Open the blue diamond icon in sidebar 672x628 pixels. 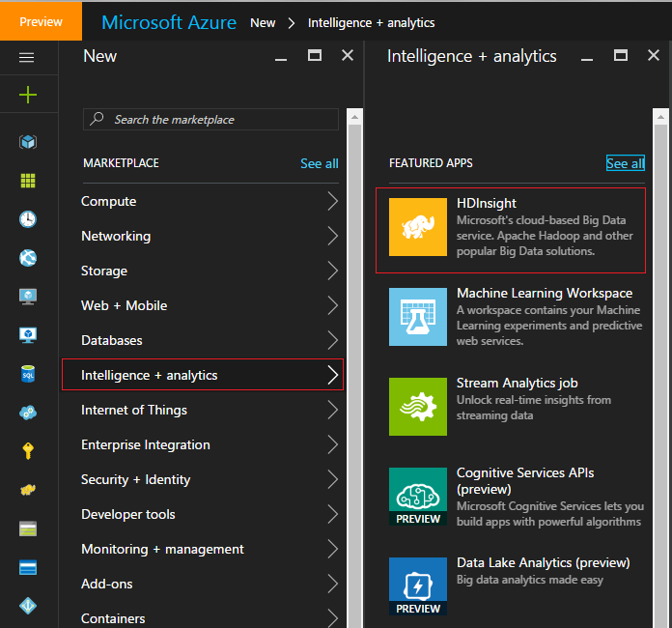pos(28,606)
